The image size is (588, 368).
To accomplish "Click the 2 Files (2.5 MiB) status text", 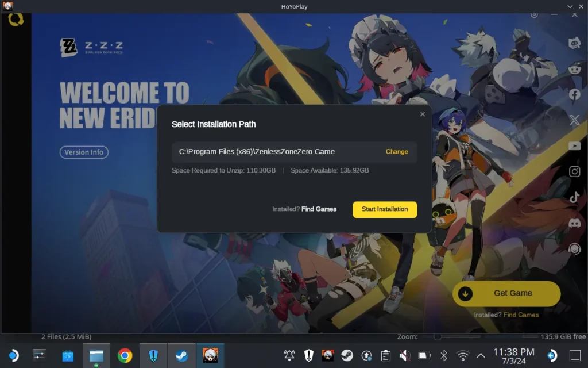I will tap(67, 337).
